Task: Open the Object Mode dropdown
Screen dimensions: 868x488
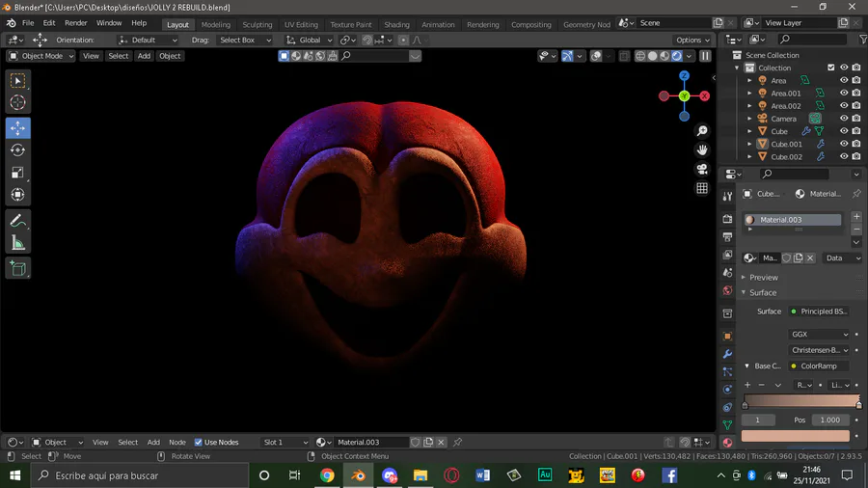Action: 41,56
